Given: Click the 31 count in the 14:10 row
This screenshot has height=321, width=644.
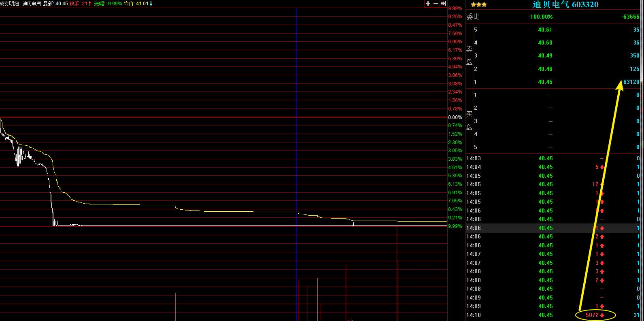Looking at the screenshot, I should click(x=637, y=315).
